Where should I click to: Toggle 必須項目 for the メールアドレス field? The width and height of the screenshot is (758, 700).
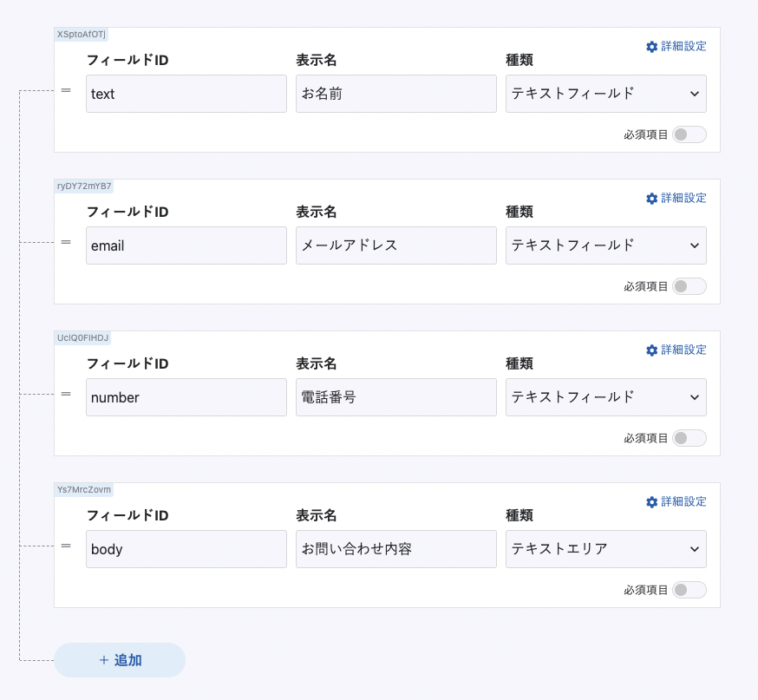pos(689,286)
